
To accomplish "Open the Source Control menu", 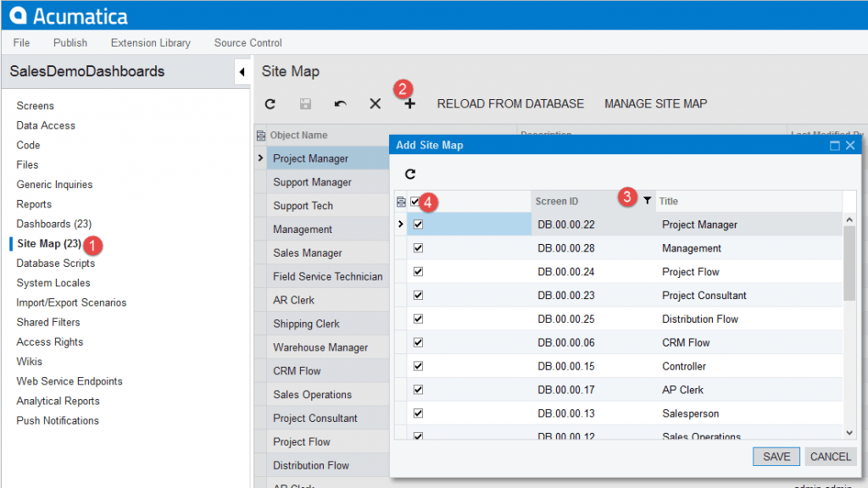I will coord(248,42).
